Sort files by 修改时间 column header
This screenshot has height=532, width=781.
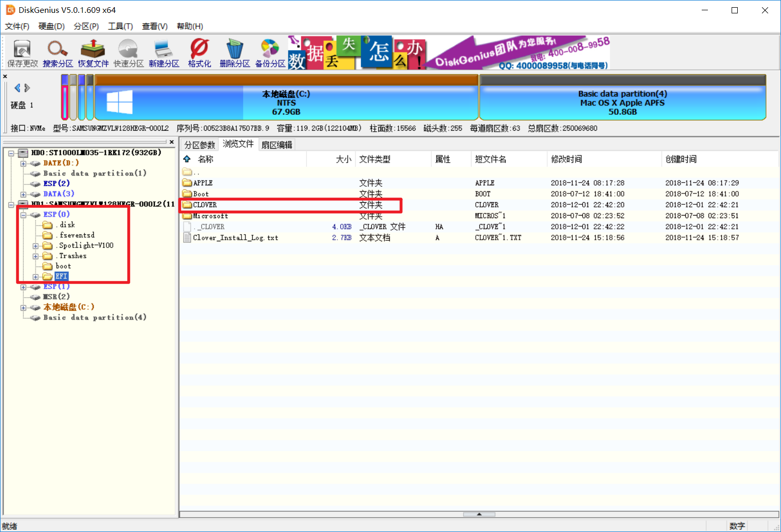[566, 159]
